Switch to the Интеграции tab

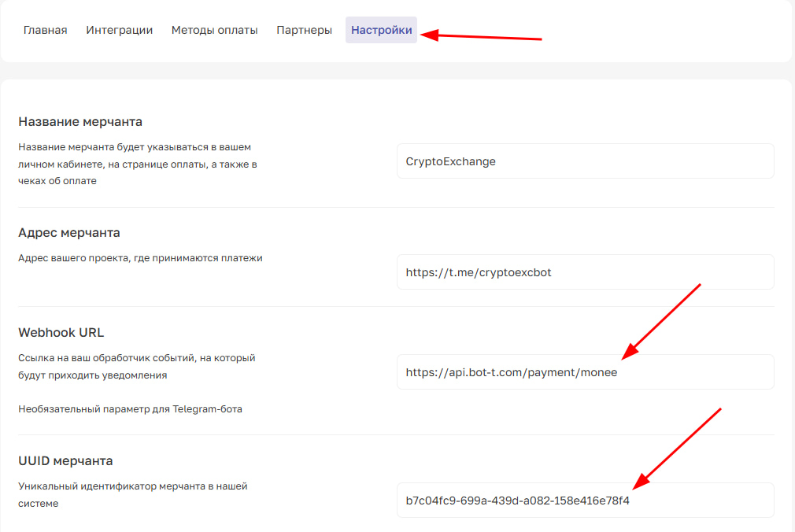119,30
